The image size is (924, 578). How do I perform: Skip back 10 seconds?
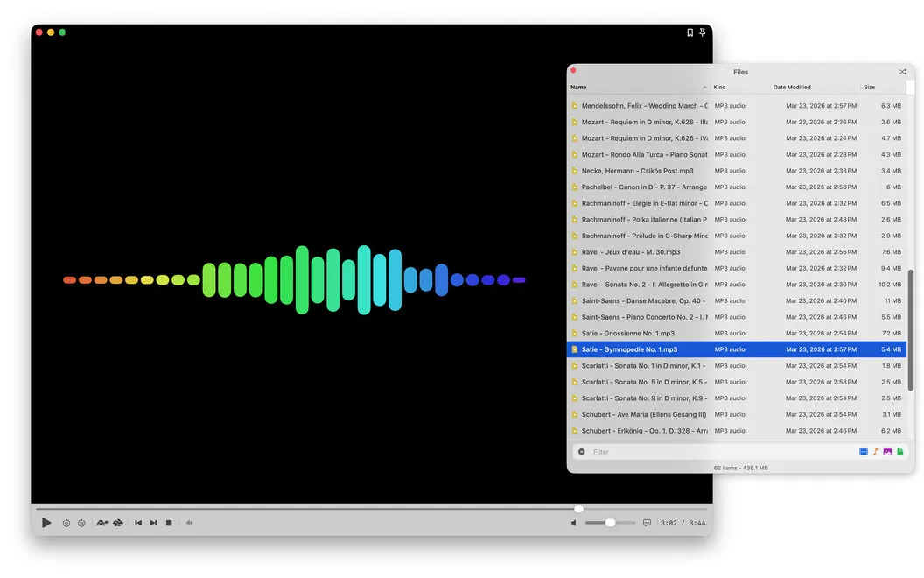[66, 523]
